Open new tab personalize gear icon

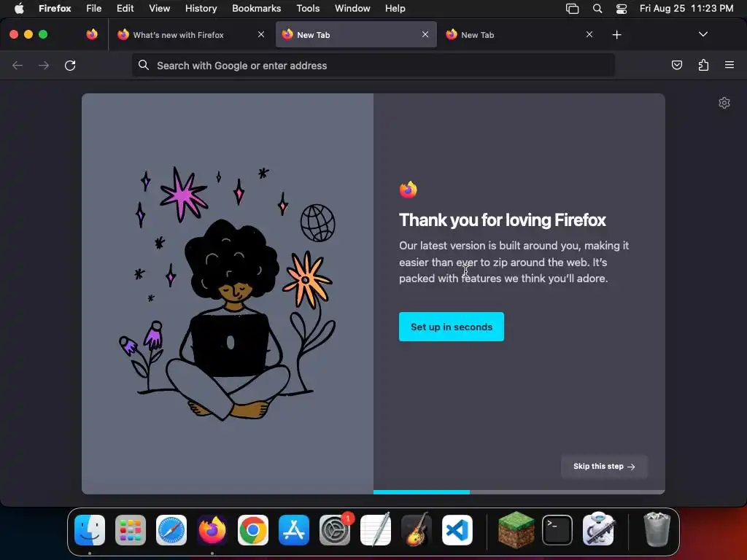724,103
